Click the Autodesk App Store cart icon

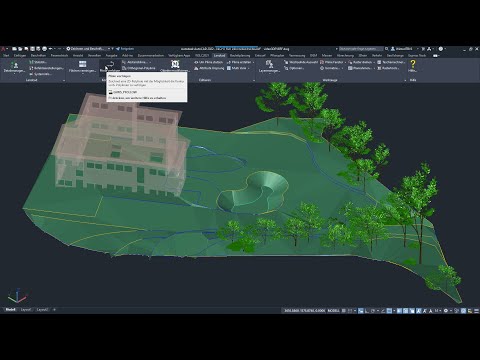tap(423, 49)
